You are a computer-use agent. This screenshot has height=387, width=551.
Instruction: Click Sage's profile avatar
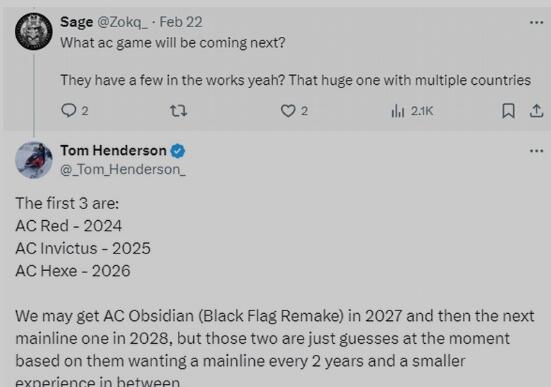34,31
